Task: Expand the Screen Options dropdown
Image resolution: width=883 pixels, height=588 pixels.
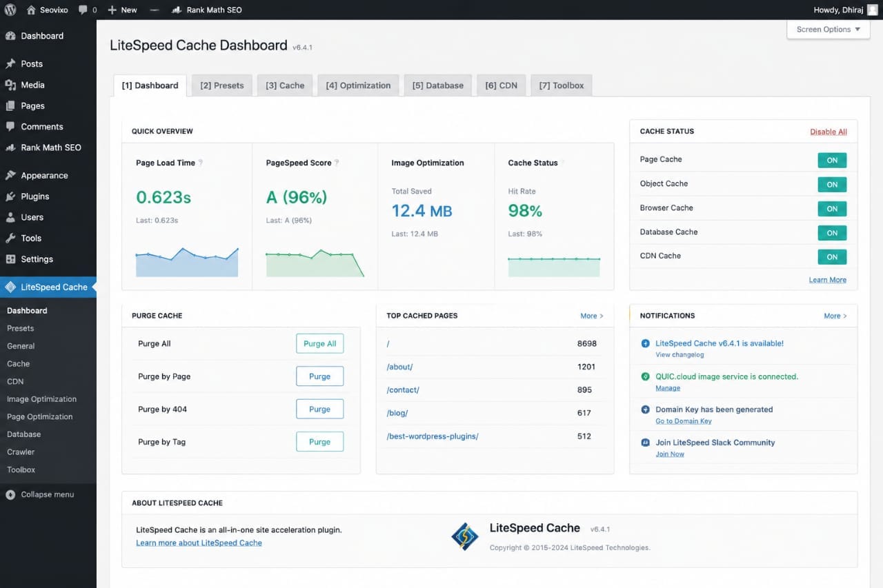Action: coord(829,30)
